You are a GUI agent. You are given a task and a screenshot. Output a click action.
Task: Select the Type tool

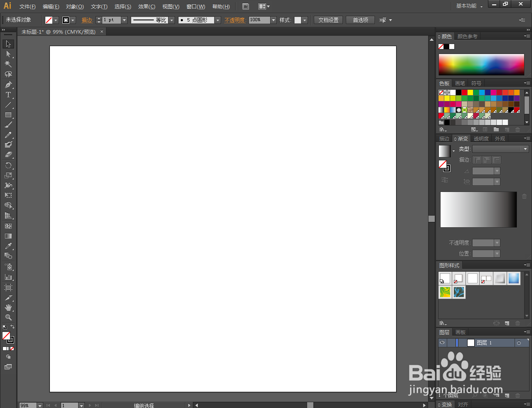coord(8,95)
